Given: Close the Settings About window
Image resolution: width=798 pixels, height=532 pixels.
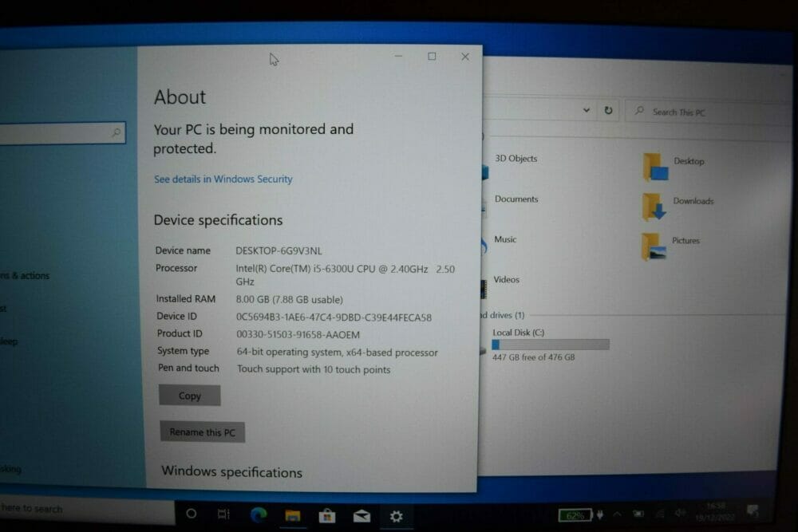Looking at the screenshot, I should 465,57.
